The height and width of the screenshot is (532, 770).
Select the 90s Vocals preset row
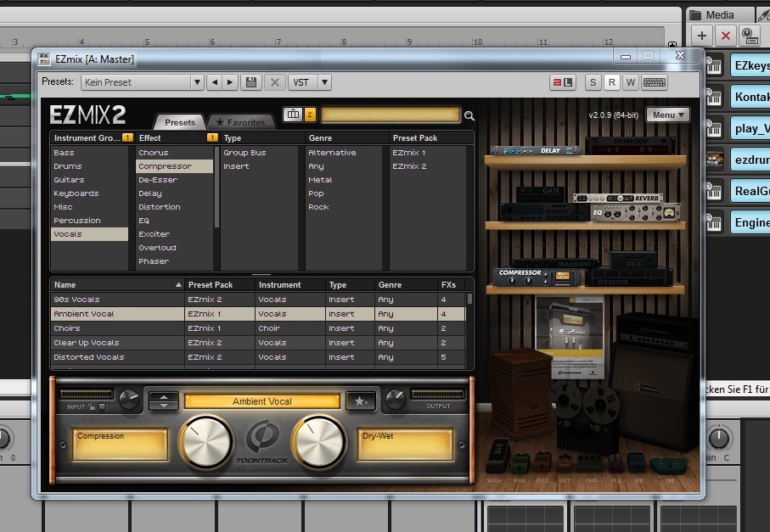point(258,300)
